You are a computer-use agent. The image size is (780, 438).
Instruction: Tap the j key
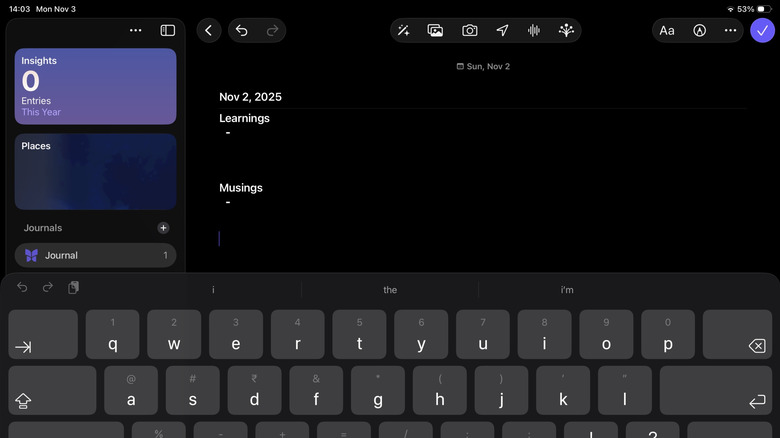[501, 390]
